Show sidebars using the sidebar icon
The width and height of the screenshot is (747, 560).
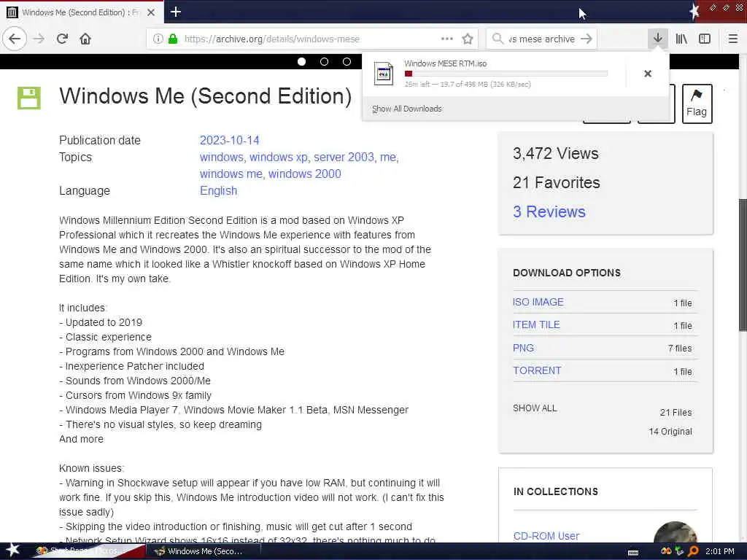(x=705, y=39)
